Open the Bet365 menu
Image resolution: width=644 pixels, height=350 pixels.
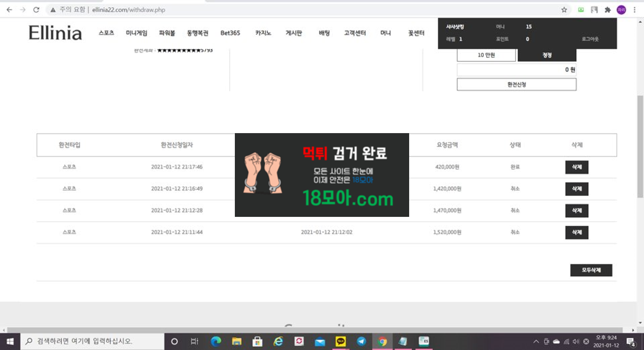pyautogui.click(x=230, y=33)
